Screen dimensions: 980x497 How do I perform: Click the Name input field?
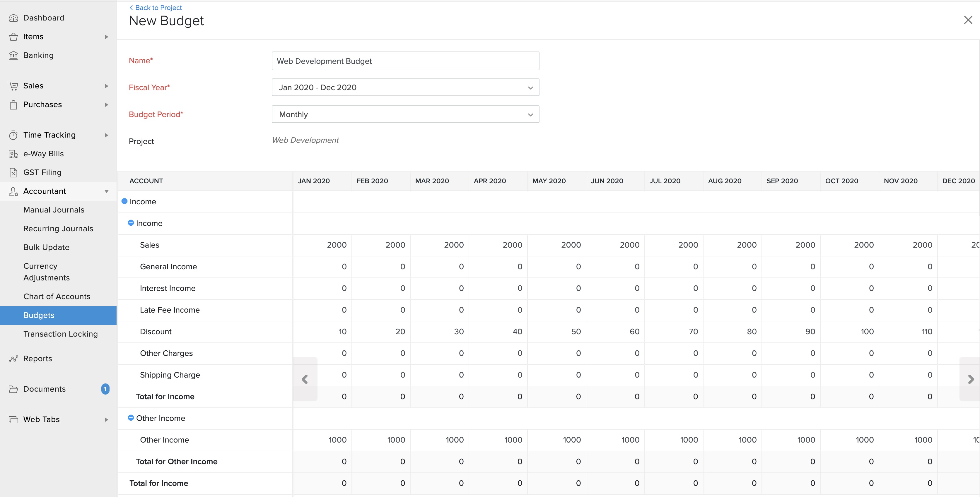(405, 61)
